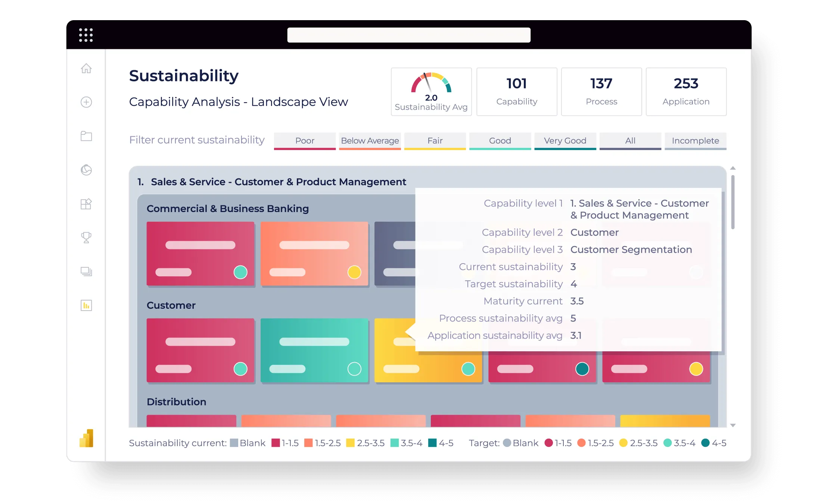The image size is (818, 504).
Task: Click the 137 Process card
Action: click(601, 91)
